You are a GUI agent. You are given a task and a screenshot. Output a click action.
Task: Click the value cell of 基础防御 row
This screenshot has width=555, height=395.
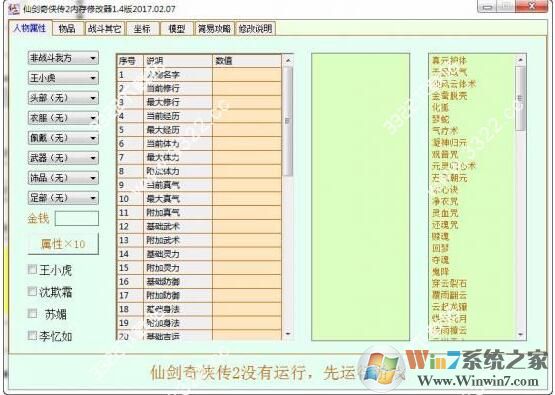point(247,282)
